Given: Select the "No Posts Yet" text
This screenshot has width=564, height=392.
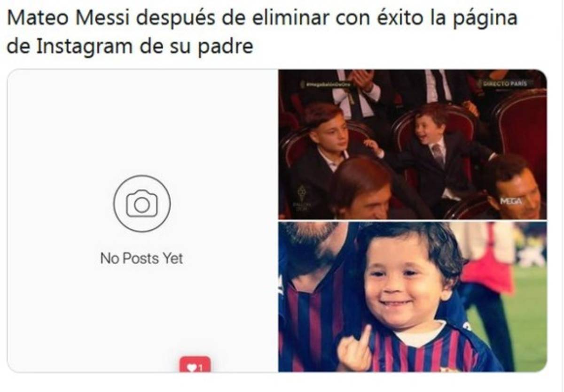Looking at the screenshot, I should pos(141,258).
